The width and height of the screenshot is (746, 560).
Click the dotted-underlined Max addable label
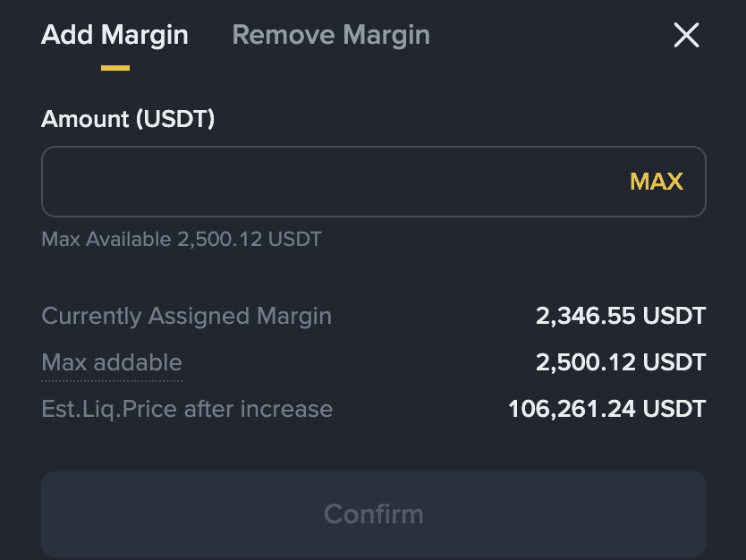112,362
